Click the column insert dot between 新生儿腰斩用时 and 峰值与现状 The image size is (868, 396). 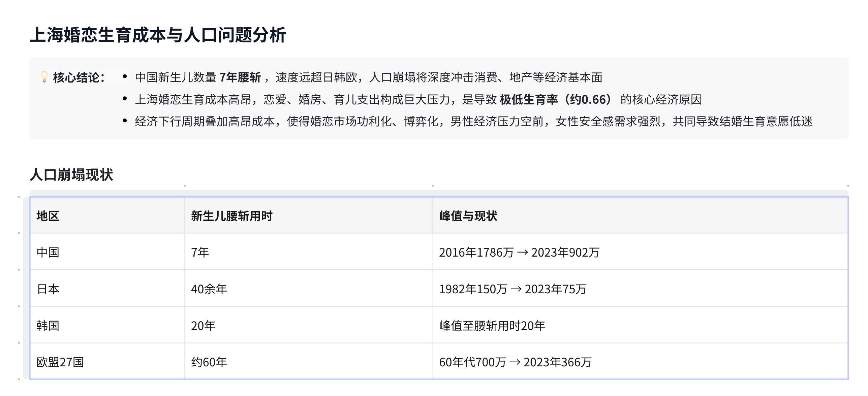433,186
